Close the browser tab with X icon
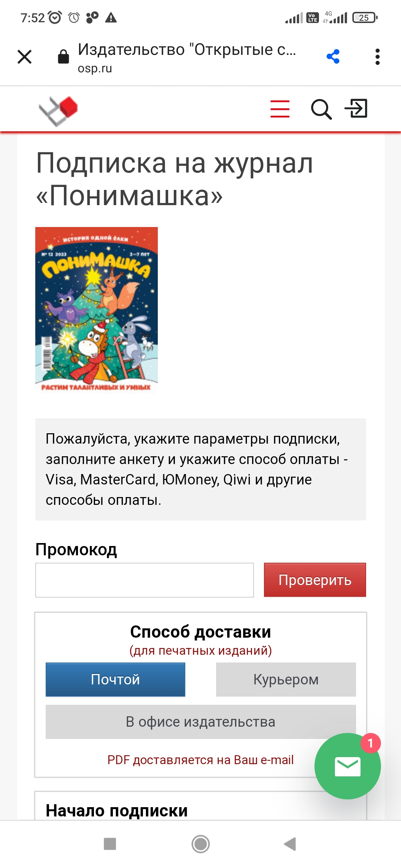This screenshot has height=868, width=401. coord(25,57)
